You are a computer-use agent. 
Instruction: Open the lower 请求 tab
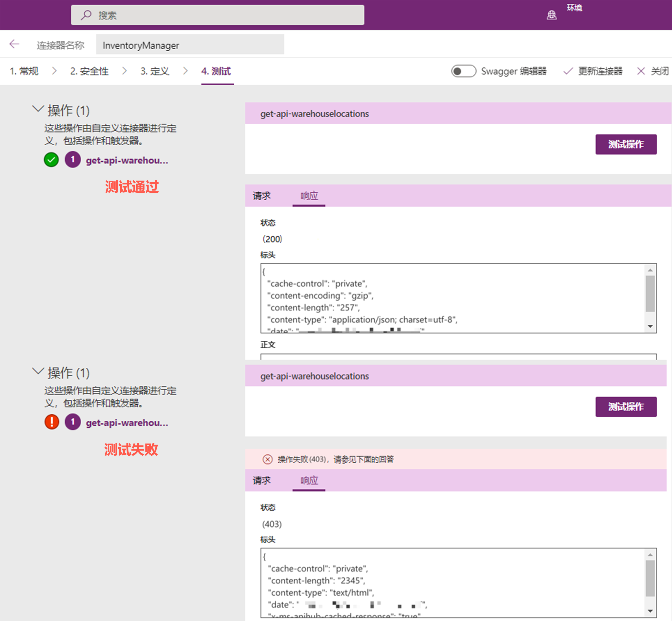point(262,480)
